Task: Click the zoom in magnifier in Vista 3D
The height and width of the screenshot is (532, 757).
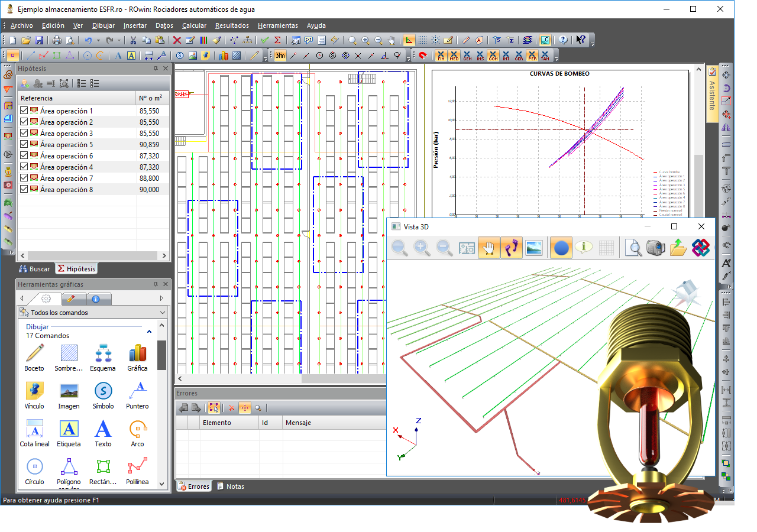Action: pos(422,248)
